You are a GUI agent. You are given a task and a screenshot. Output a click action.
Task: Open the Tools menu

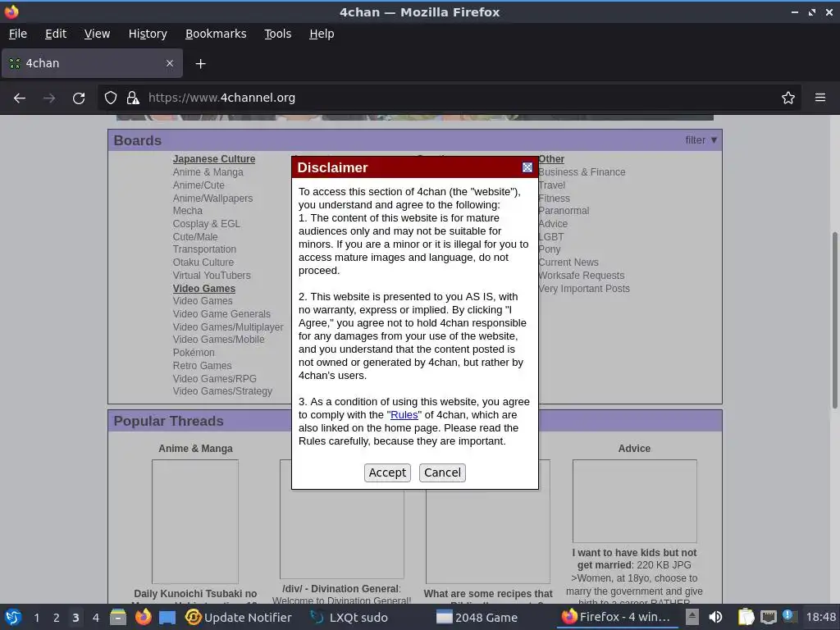pyautogui.click(x=277, y=34)
